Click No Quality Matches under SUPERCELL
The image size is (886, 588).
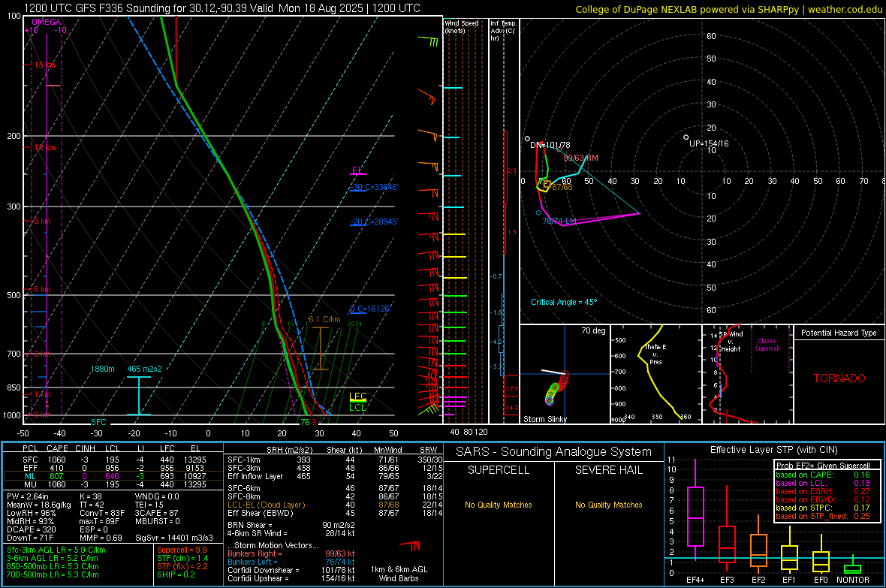[x=499, y=505]
